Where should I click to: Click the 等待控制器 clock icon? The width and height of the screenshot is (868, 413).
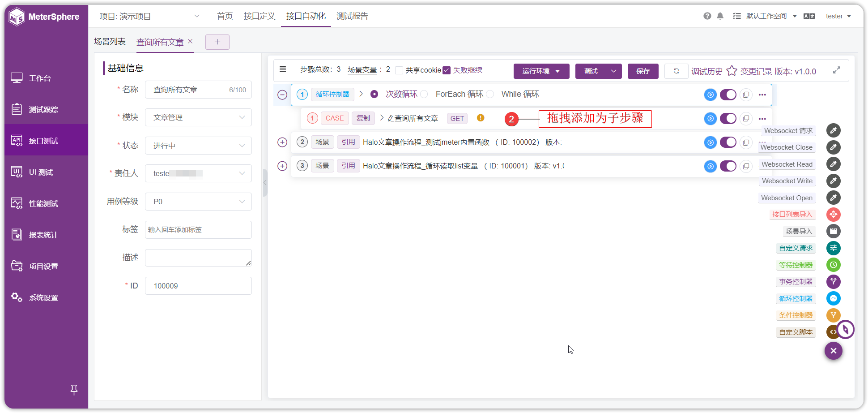(x=833, y=265)
